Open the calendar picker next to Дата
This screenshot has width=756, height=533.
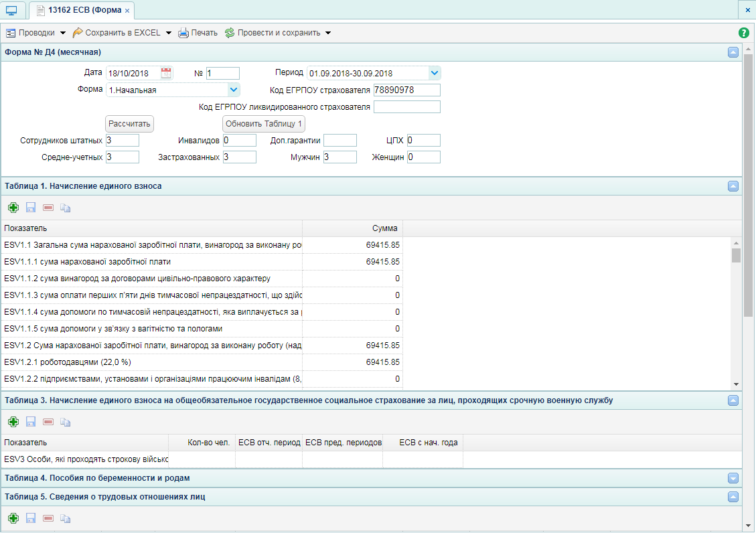point(166,73)
